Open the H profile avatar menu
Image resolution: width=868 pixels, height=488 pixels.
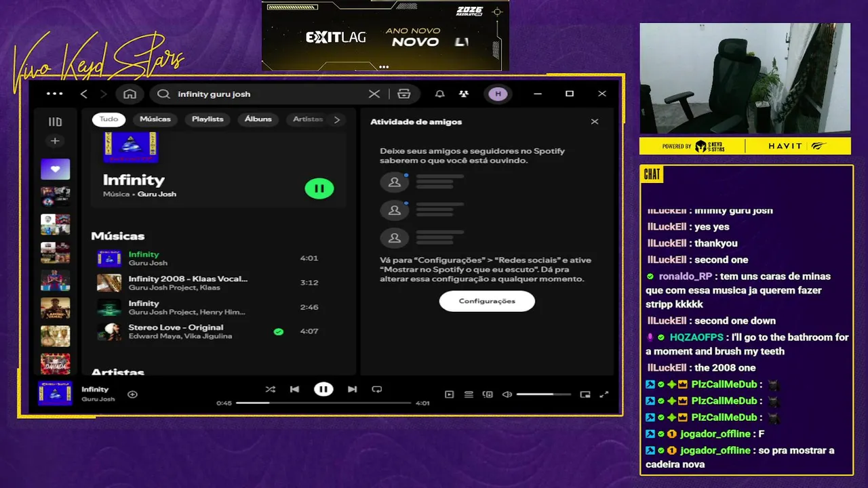click(498, 94)
